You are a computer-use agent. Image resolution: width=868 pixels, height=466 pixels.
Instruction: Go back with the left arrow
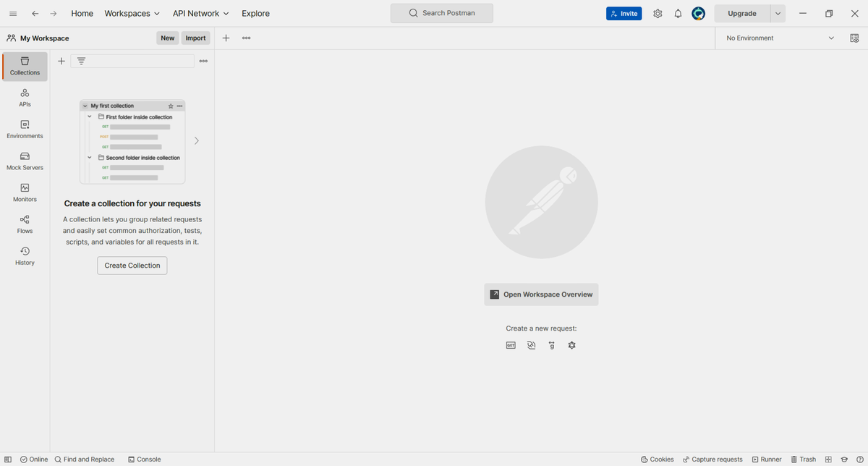pos(35,13)
